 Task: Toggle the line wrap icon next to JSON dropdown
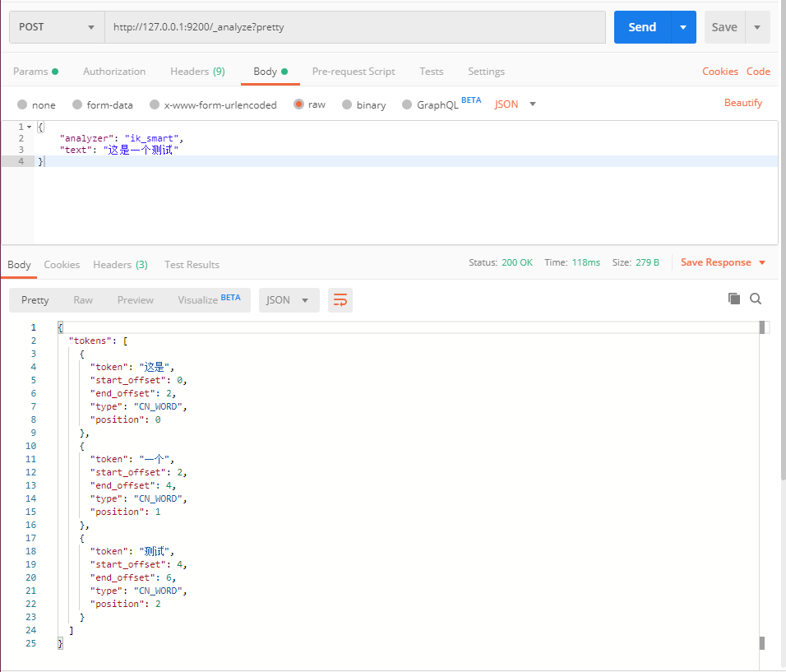(x=340, y=300)
